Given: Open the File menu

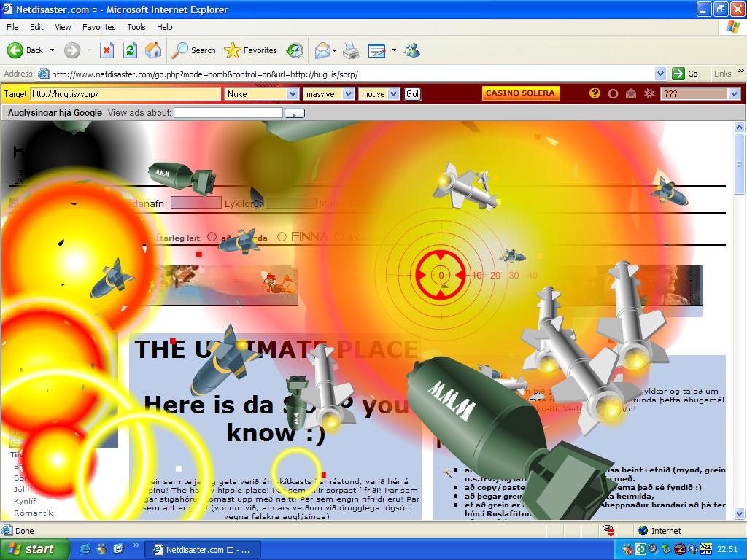Looking at the screenshot, I should click(13, 27).
